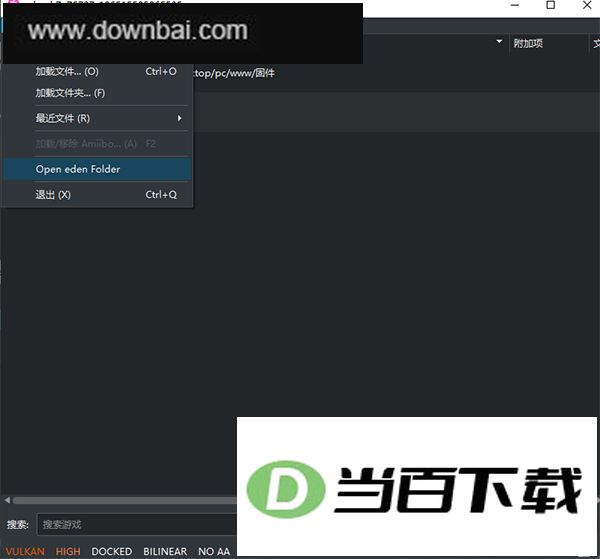600x559 pixels.
Task: Choose the Load Folder (F) menu entry
Action: (x=98, y=93)
